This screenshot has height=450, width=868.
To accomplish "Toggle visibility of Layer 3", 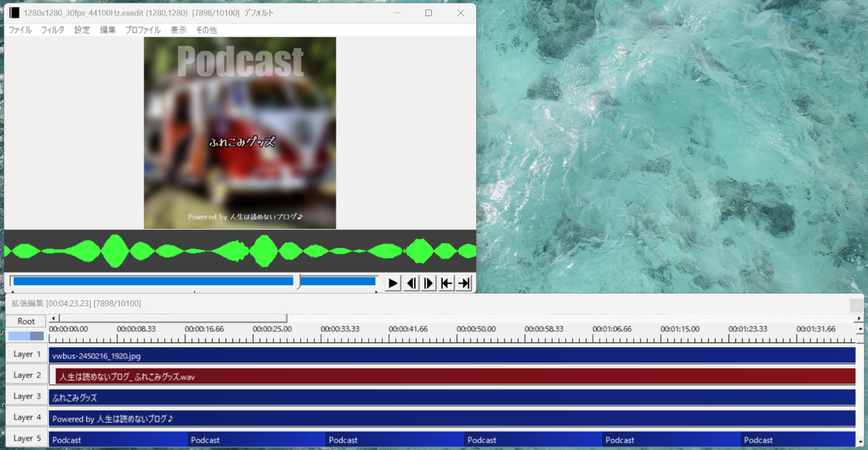I will (x=27, y=396).
